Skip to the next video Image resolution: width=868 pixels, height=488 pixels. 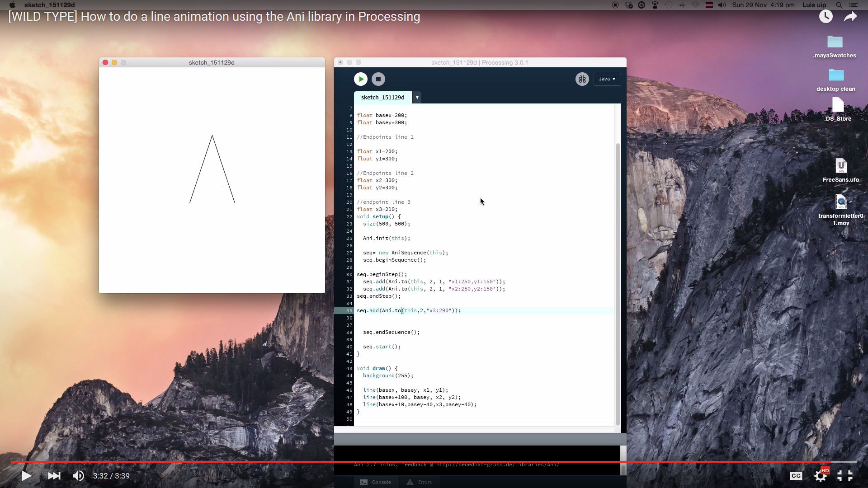(x=54, y=476)
